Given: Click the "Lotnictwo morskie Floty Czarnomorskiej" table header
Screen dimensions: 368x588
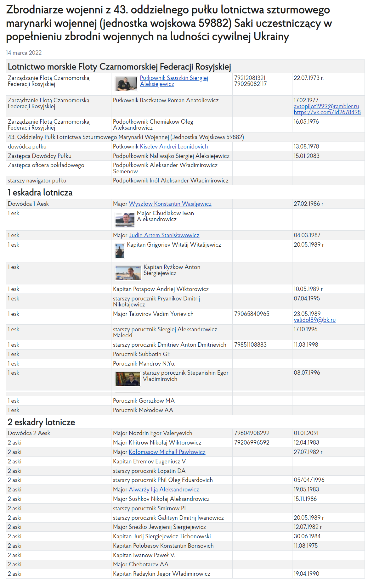Looking at the screenshot, I should point(119,67).
